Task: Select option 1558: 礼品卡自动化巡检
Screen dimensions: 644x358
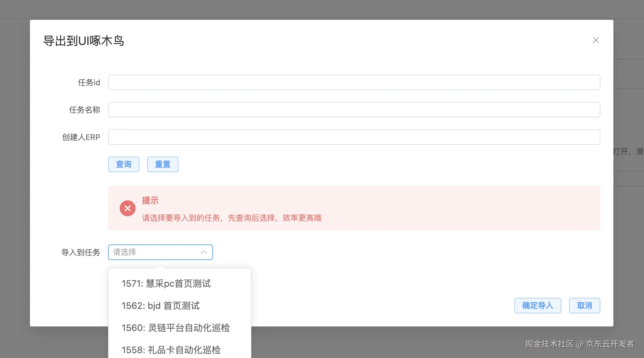Action: pyautogui.click(x=171, y=350)
